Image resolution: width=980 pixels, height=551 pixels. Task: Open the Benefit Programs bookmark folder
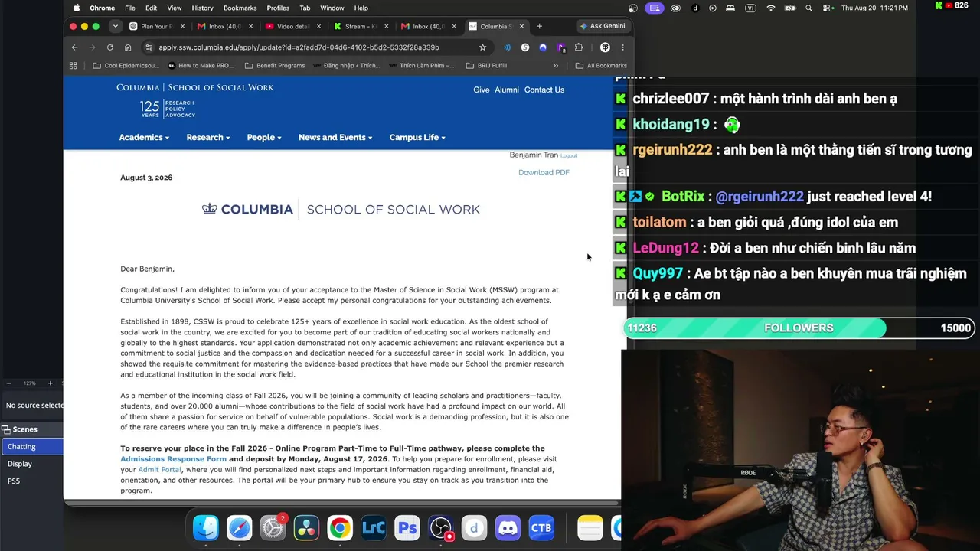[x=275, y=66]
